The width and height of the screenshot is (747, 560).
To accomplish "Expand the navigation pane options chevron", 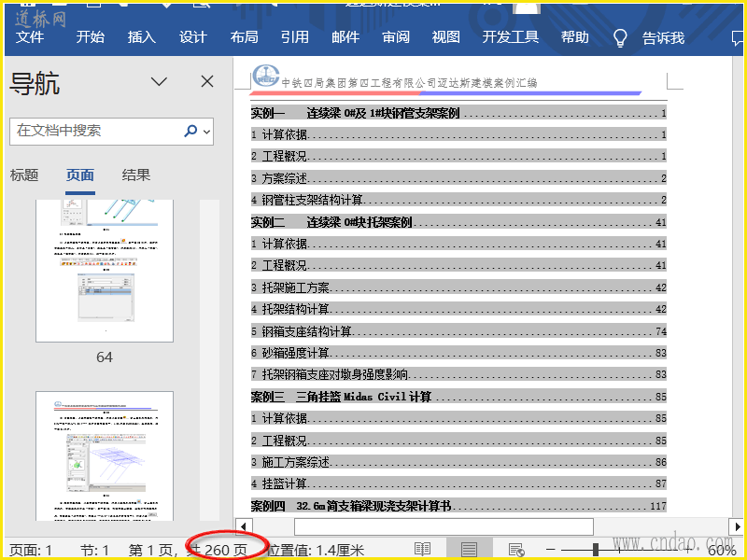I will (x=159, y=81).
